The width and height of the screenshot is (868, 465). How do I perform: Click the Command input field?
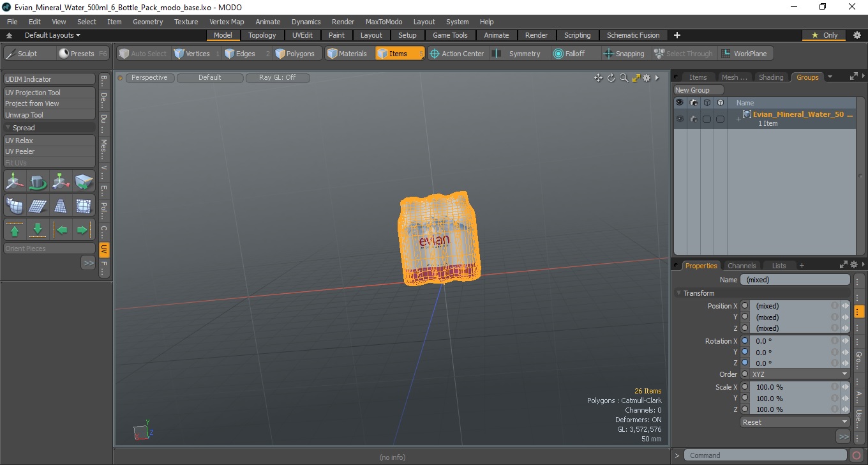(767, 455)
